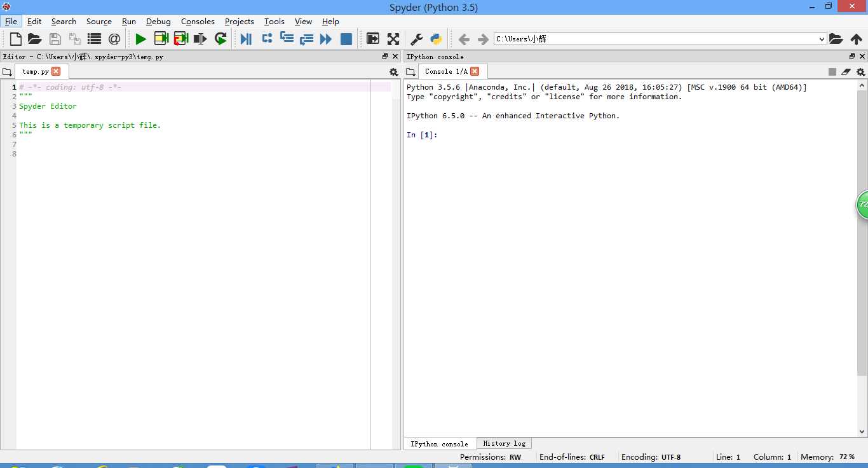Open the PYTHONPATH manager Python icon

(436, 39)
